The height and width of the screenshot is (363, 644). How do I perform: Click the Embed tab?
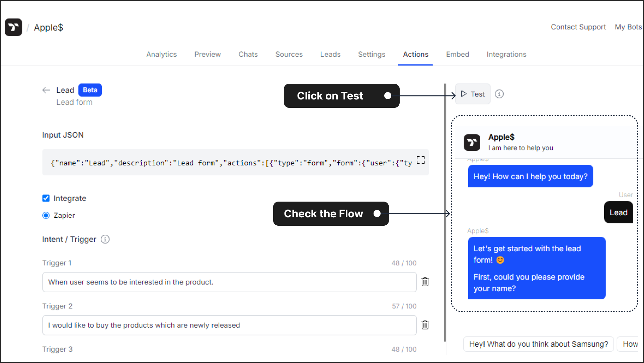click(x=458, y=54)
